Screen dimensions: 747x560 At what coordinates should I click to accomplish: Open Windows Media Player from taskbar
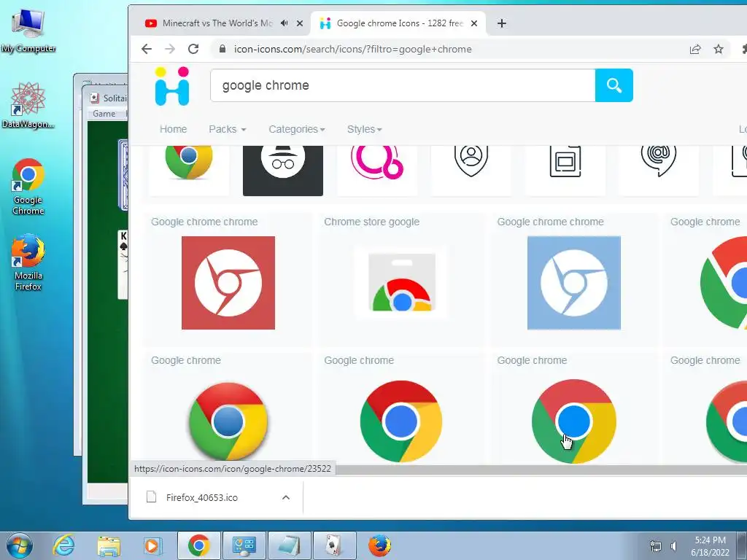click(153, 545)
